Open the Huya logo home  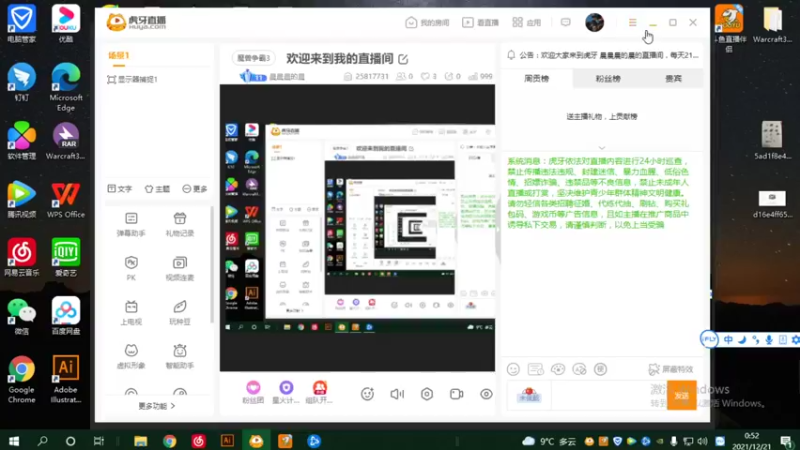(136, 22)
